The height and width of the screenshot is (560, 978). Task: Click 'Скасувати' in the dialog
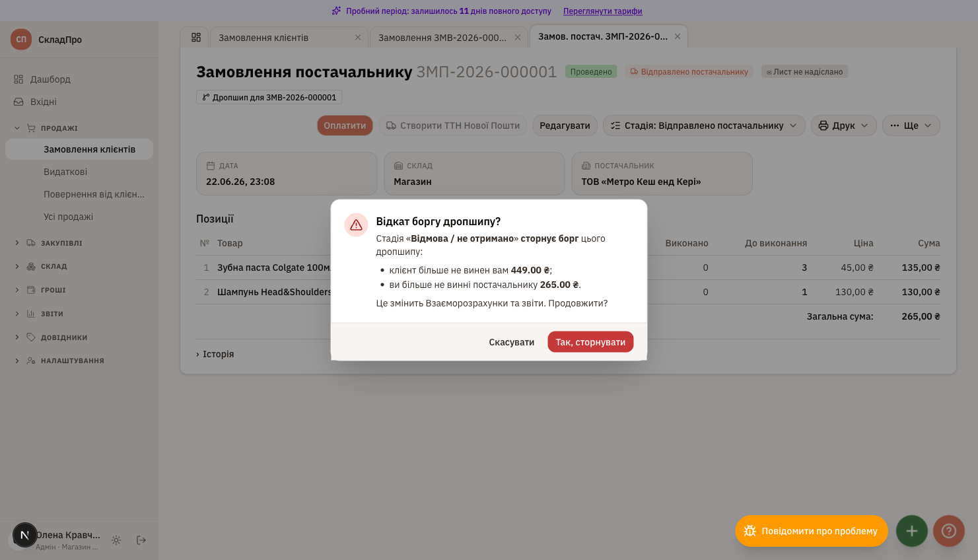coord(511,342)
